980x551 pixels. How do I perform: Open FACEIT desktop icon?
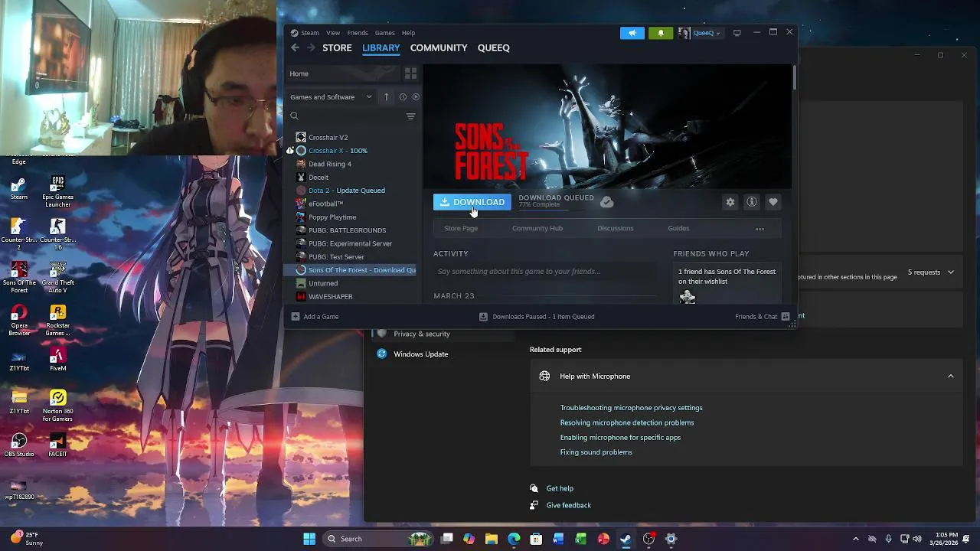pos(57,446)
